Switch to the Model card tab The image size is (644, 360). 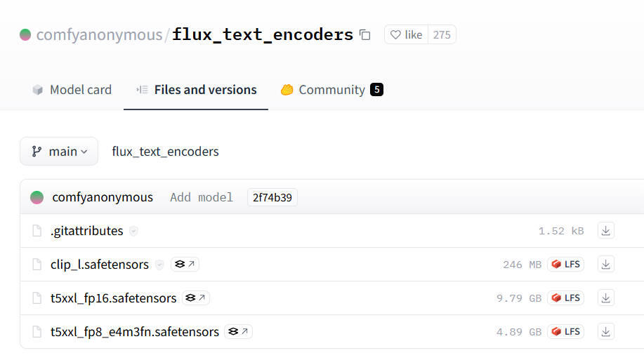point(72,90)
